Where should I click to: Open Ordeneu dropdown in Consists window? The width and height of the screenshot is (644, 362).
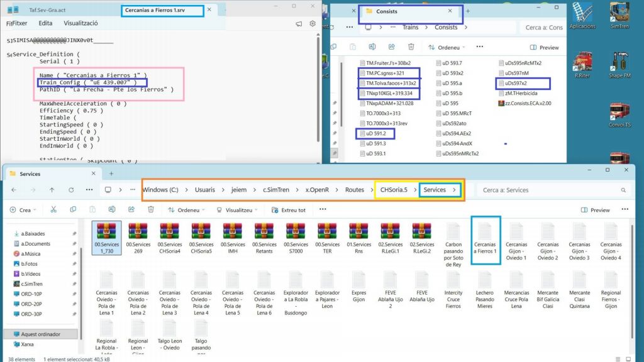pyautogui.click(x=447, y=48)
